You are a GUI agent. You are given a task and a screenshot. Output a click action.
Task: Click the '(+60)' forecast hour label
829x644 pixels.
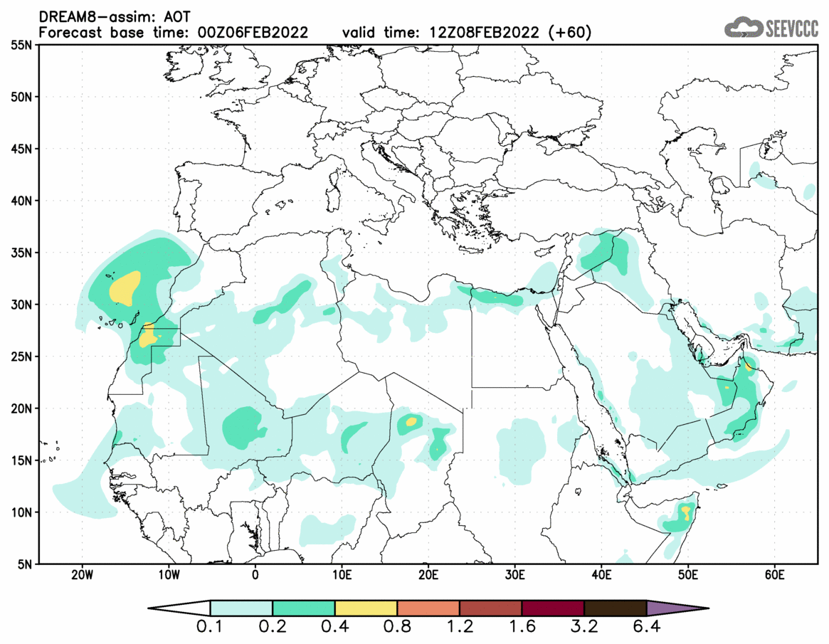coord(570,33)
